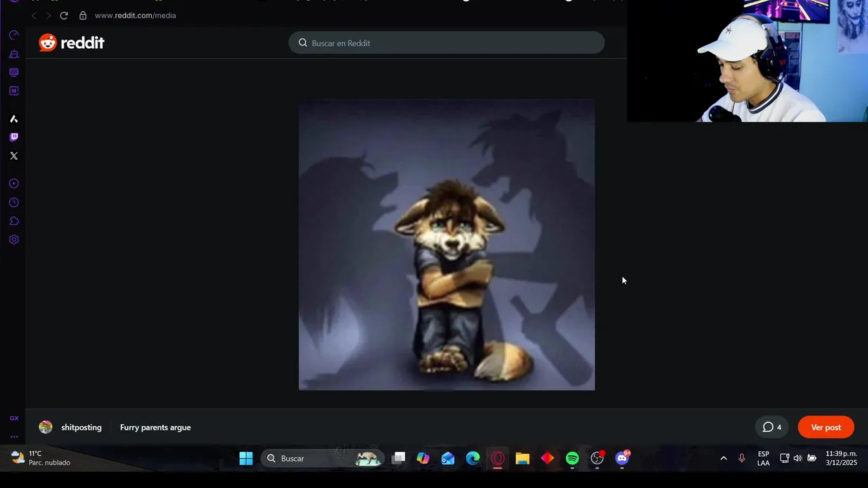Go to Reddit home via the logo
The image size is (868, 488).
tap(71, 43)
